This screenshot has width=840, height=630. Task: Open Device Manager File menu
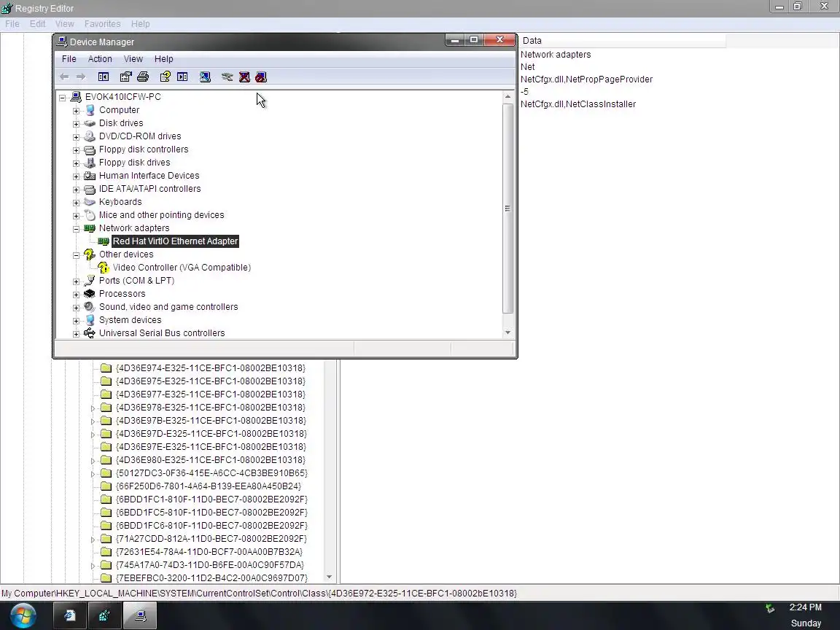tap(69, 59)
